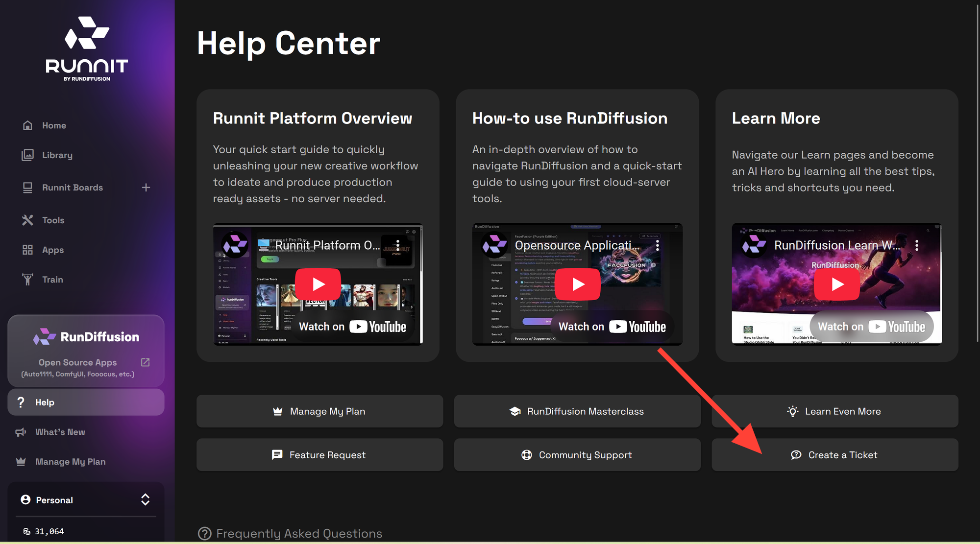Open the Train section
The width and height of the screenshot is (980, 544).
pyautogui.click(x=52, y=280)
